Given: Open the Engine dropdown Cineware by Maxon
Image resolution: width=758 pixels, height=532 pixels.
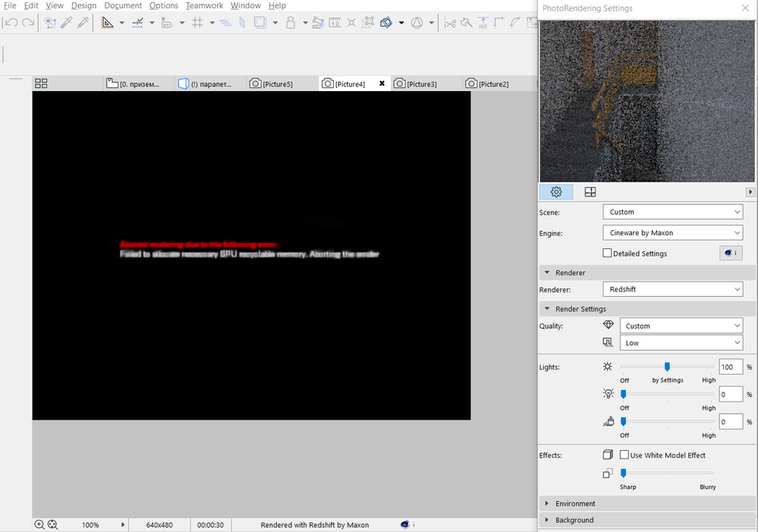Looking at the screenshot, I should (672, 232).
